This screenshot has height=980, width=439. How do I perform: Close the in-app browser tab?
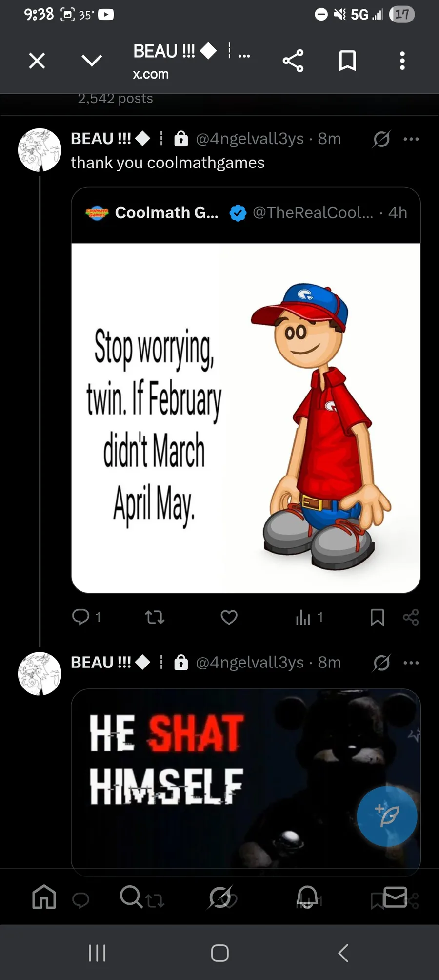(37, 61)
